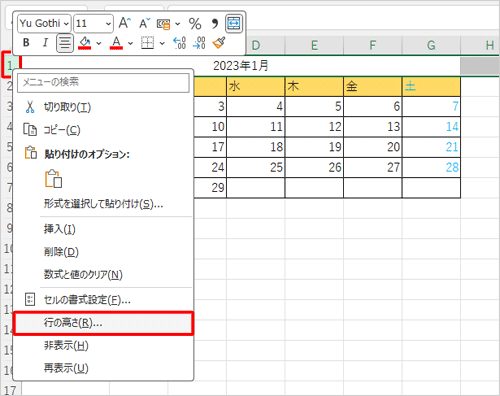Select column G header
Image resolution: width=500 pixels, height=396 pixels.
pos(431,45)
